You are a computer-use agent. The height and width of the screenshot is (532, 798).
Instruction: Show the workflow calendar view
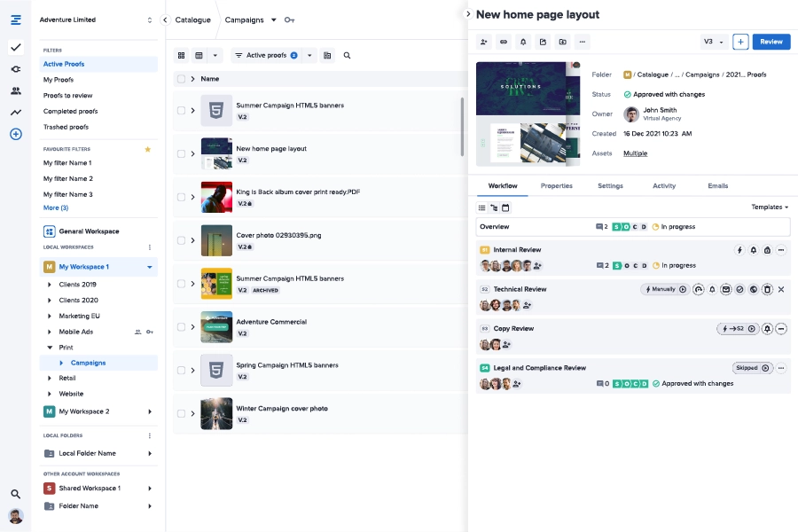coord(505,207)
